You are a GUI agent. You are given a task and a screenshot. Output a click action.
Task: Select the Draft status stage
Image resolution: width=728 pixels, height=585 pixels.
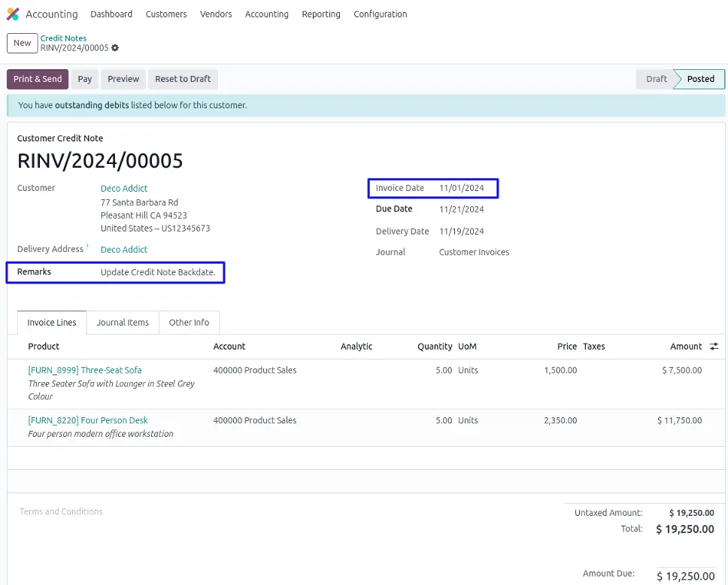pos(656,79)
